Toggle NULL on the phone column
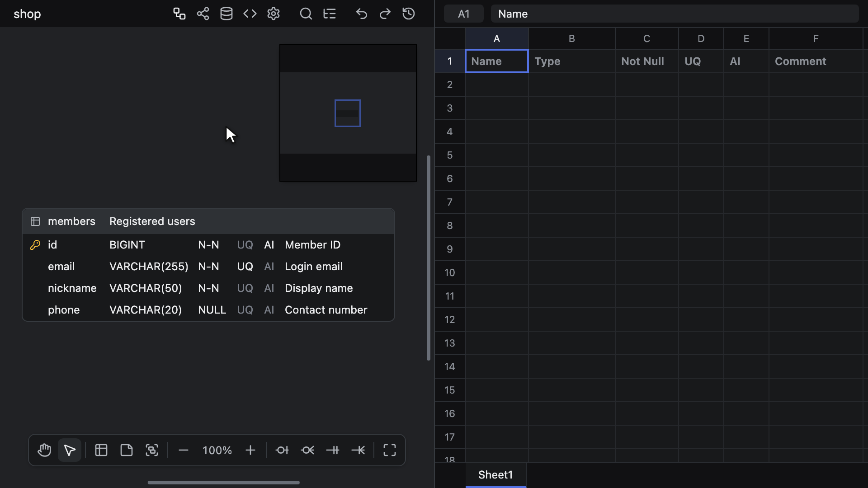 [212, 310]
